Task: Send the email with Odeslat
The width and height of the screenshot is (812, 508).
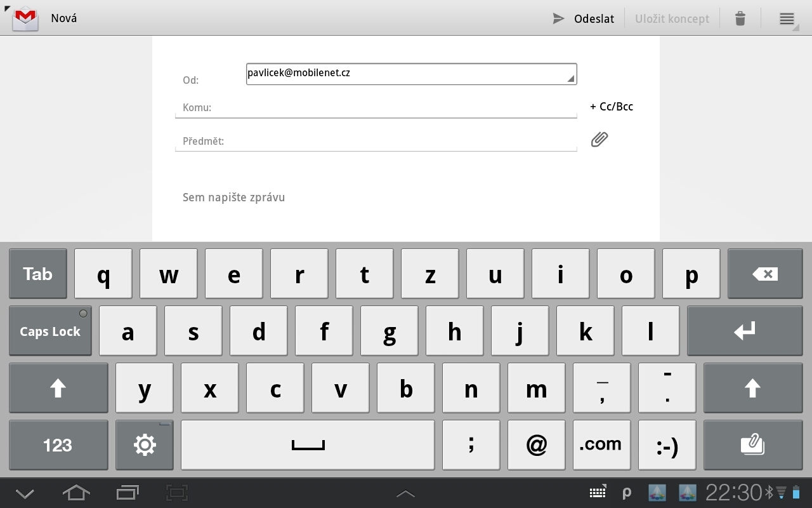Action: (584, 18)
